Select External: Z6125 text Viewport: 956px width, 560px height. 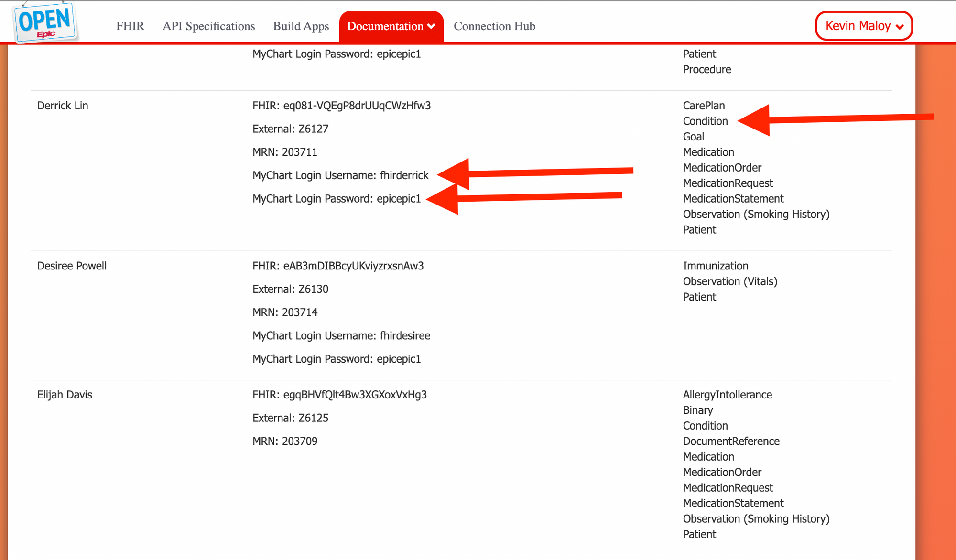pos(290,418)
